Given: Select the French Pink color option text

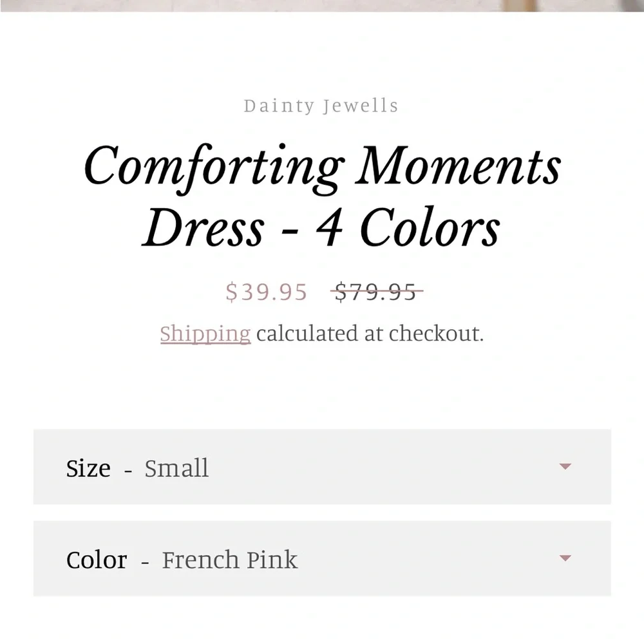Looking at the screenshot, I should click(x=229, y=560).
